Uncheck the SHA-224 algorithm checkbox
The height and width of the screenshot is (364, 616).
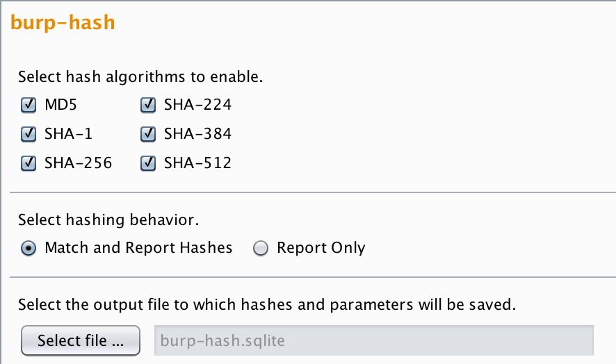pyautogui.click(x=148, y=106)
